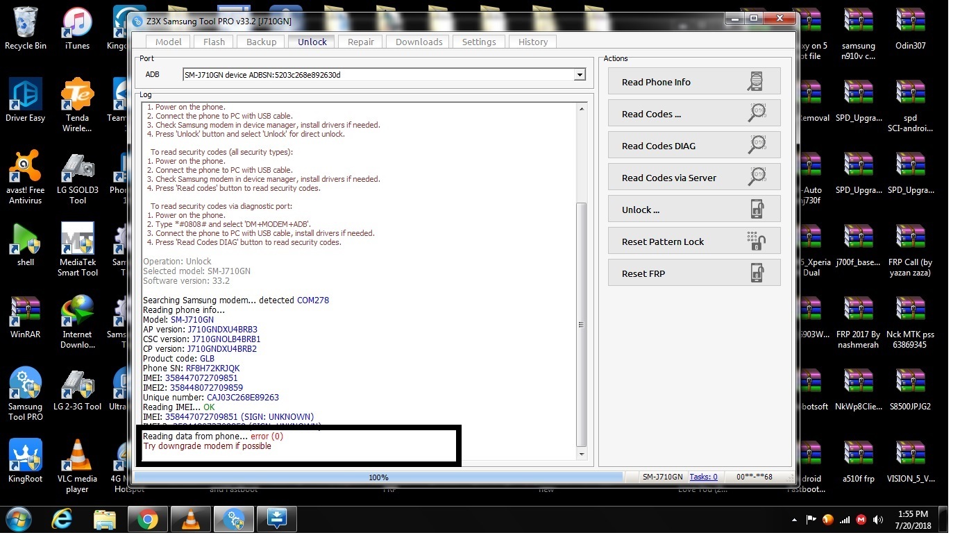Click the log scrollbar up arrow
The width and height of the screenshot is (960, 560).
coord(582,109)
